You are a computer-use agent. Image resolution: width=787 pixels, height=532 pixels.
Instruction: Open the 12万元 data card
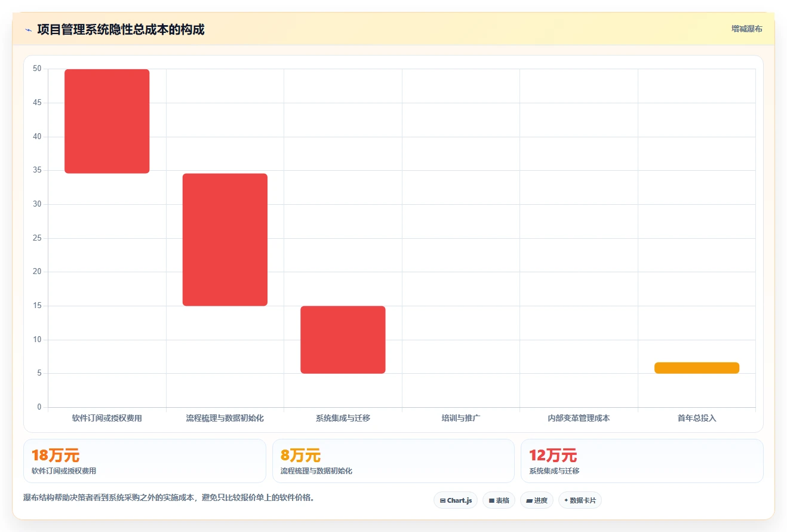642,461
